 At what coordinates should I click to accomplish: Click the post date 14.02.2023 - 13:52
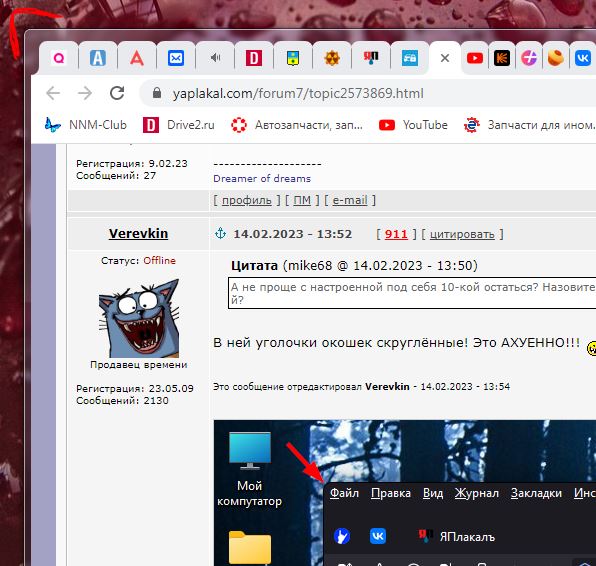coord(293,234)
